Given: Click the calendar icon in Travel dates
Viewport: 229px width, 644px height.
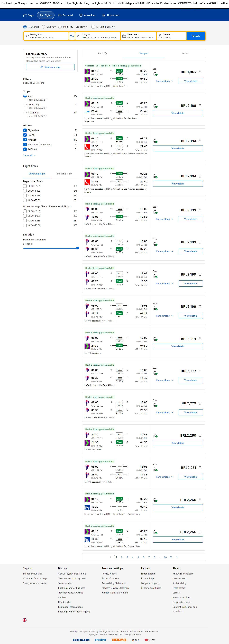Looking at the screenshot, I should click(x=124, y=36).
